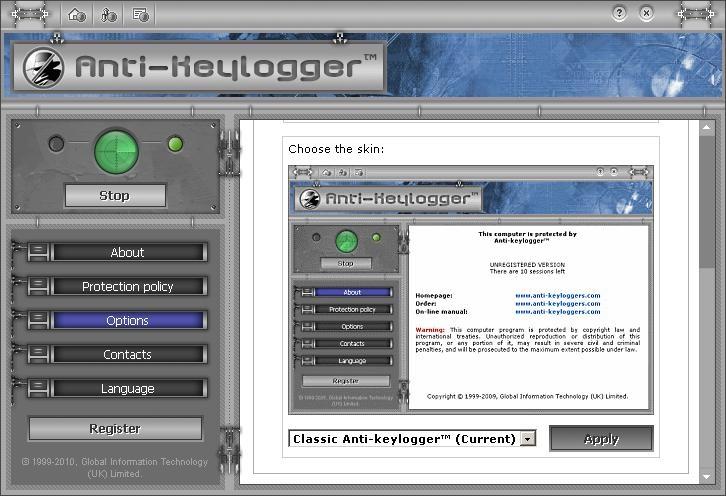The image size is (726, 496).
Task: Click the vertical scrollbar thumb
Action: point(706,201)
